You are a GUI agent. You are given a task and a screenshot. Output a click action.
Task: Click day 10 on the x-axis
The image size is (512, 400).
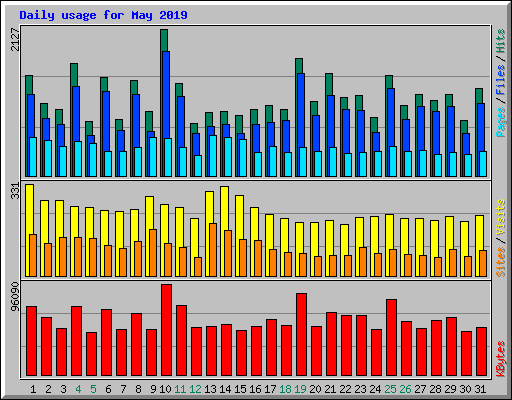(x=165, y=389)
